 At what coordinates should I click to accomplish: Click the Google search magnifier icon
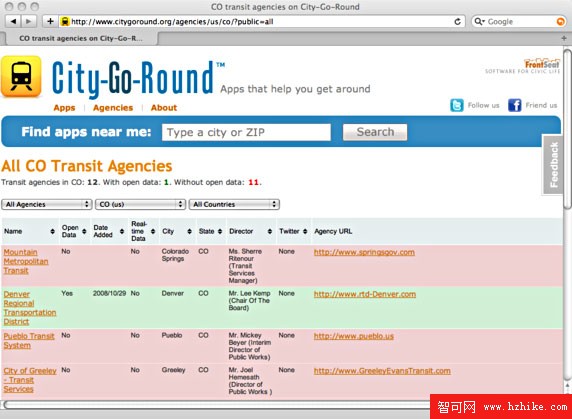pyautogui.click(x=478, y=22)
